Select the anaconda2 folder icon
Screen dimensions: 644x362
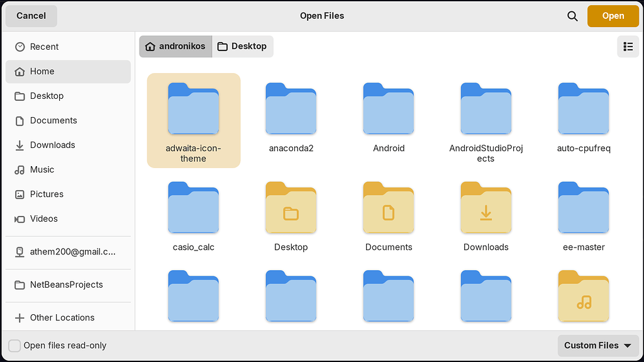point(291,108)
